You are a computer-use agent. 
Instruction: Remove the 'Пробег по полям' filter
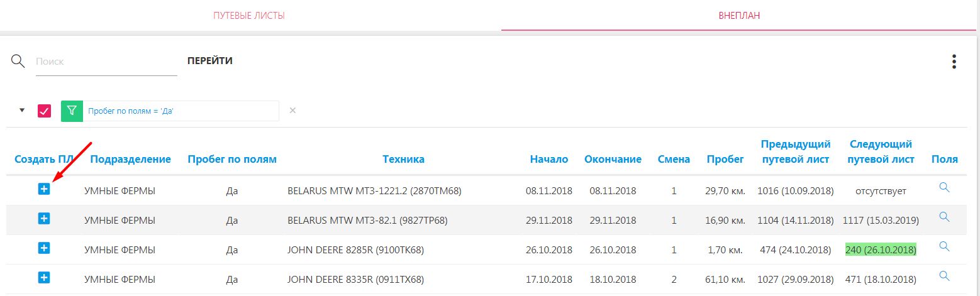292,111
